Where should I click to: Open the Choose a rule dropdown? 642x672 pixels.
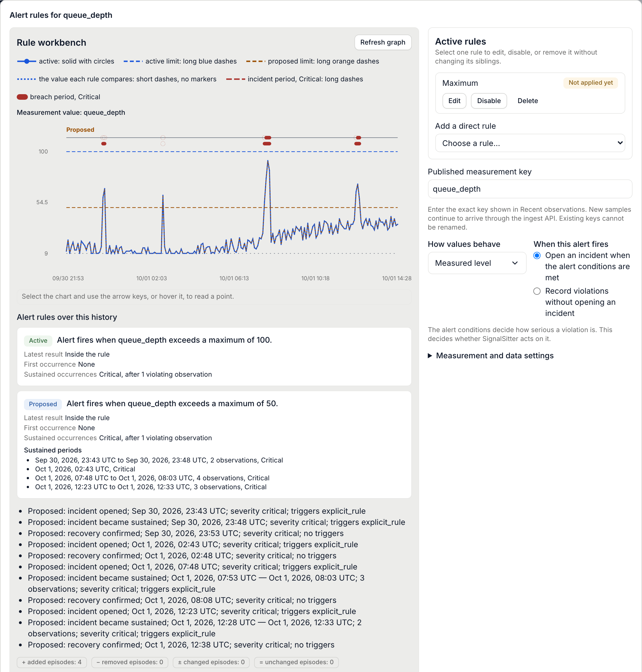tap(530, 143)
